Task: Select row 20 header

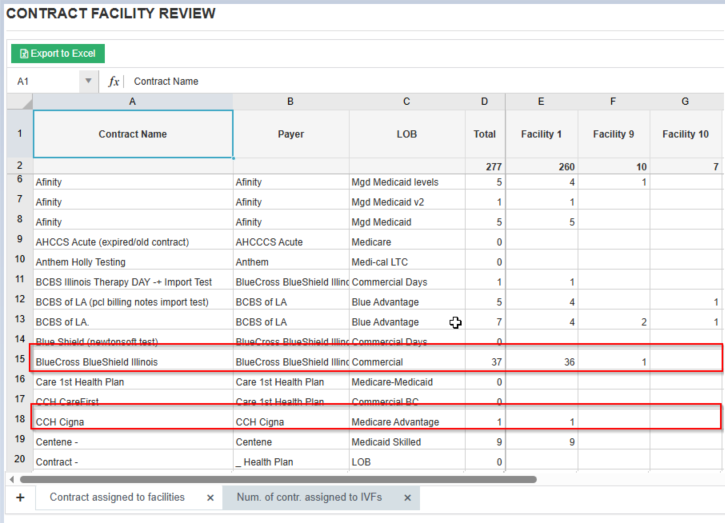Action: (20, 459)
